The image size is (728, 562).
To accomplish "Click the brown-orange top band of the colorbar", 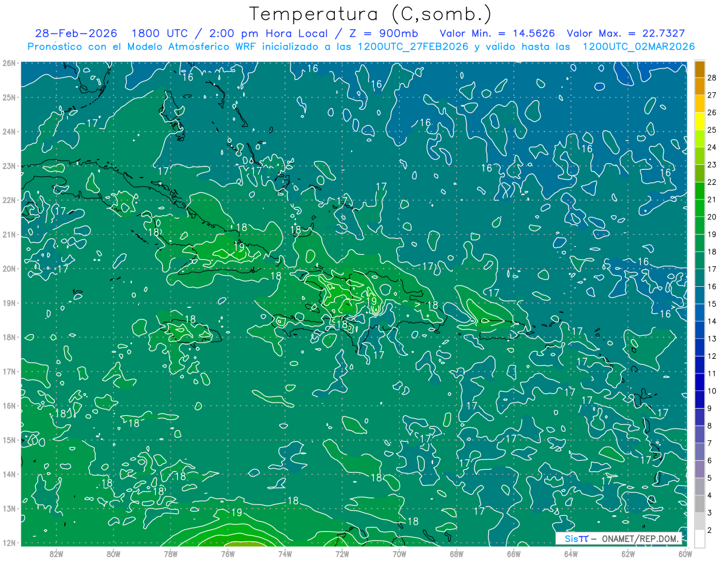I will click(700, 69).
